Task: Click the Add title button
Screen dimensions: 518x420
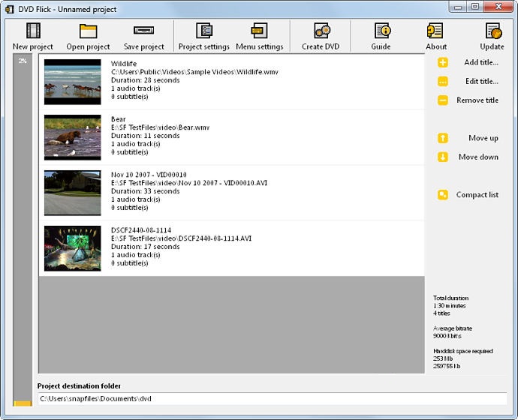Action: (x=471, y=63)
